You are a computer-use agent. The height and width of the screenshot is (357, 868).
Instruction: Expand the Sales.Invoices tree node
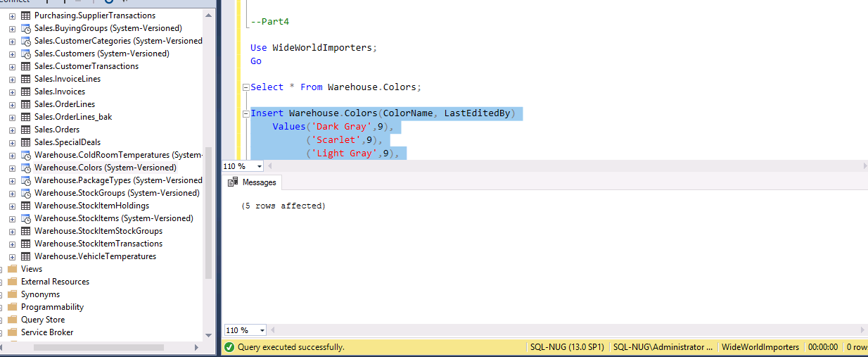click(x=12, y=92)
